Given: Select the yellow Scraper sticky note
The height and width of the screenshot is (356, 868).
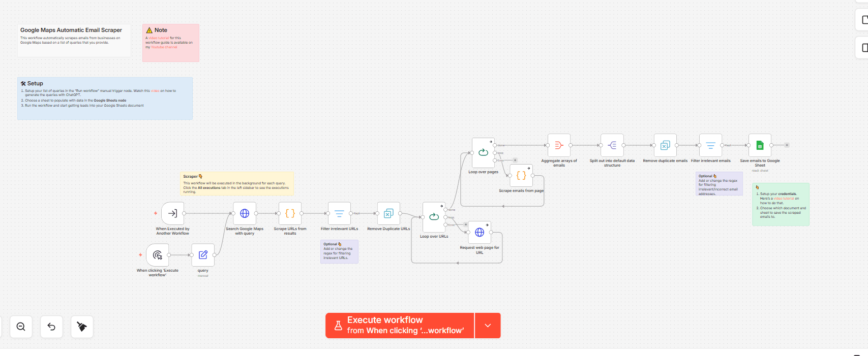Looking at the screenshot, I should coord(237,183).
